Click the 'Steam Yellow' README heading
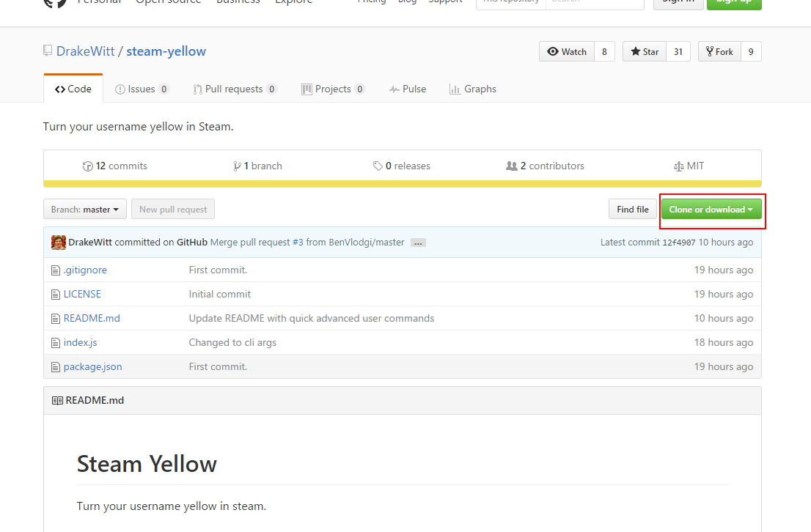Image resolution: width=811 pixels, height=532 pixels. 147,464
